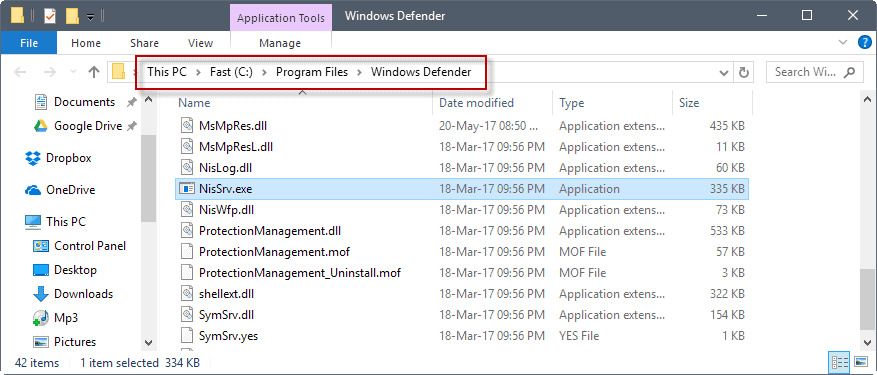Open the Manage tab under Application Tools
Screen dimensions: 877x375
[x=280, y=43]
